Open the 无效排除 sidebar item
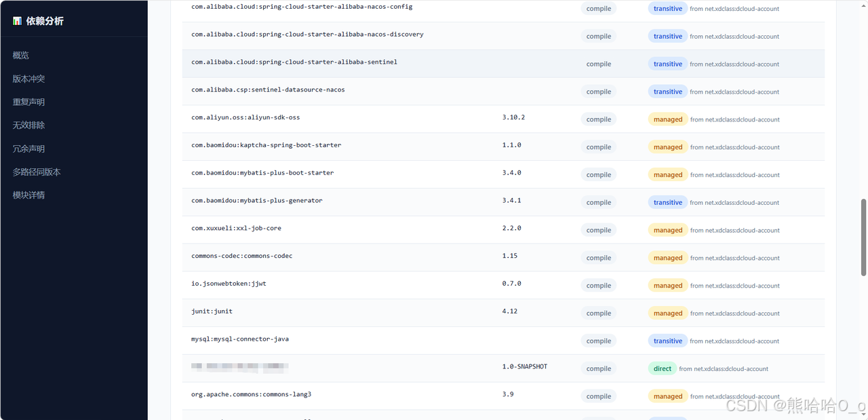Viewport: 868px width, 420px height. tap(28, 125)
